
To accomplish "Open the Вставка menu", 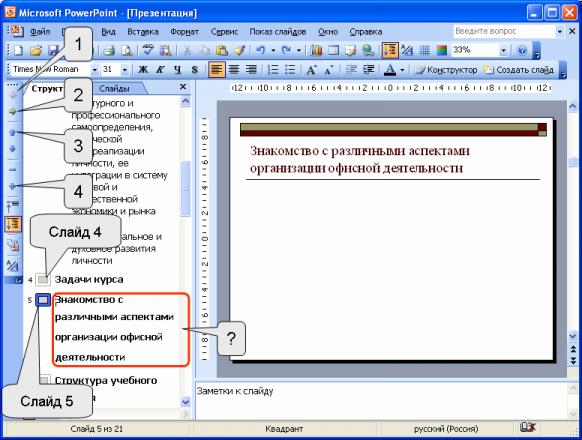I will [x=143, y=32].
